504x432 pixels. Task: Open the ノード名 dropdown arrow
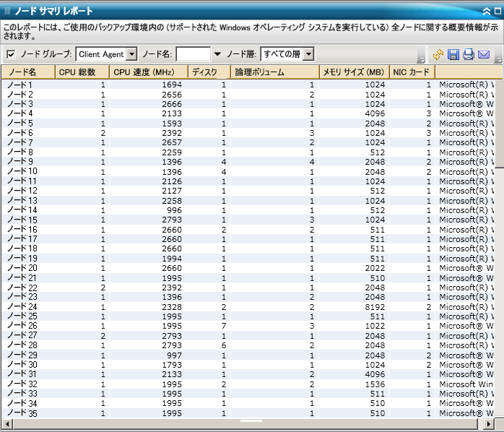217,54
